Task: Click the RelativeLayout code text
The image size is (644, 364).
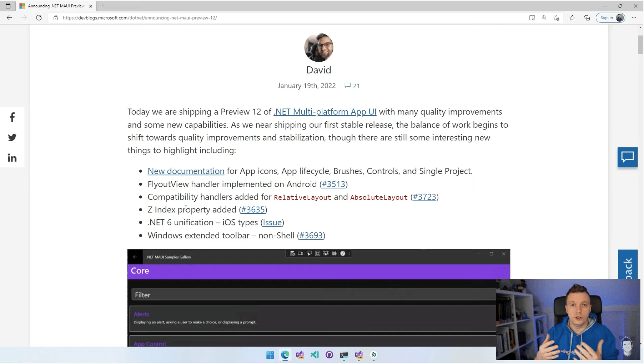Action: coord(303,198)
